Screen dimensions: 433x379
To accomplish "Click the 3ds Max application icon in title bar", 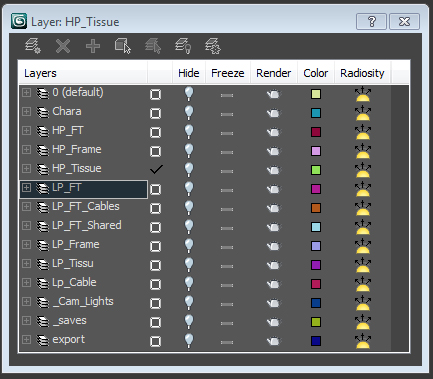I will pyautogui.click(x=19, y=21).
